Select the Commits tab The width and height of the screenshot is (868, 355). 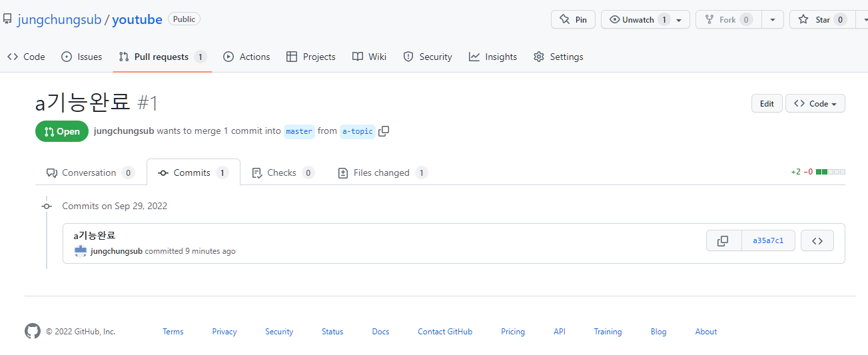coord(193,173)
